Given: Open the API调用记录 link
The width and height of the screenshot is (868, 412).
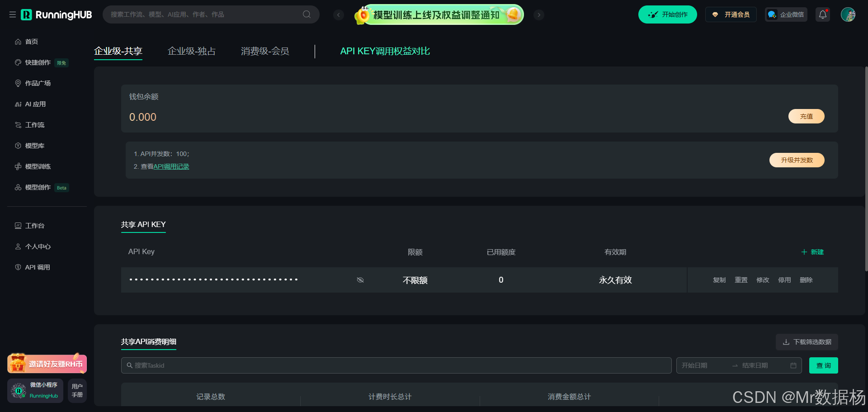Looking at the screenshot, I should (x=171, y=166).
